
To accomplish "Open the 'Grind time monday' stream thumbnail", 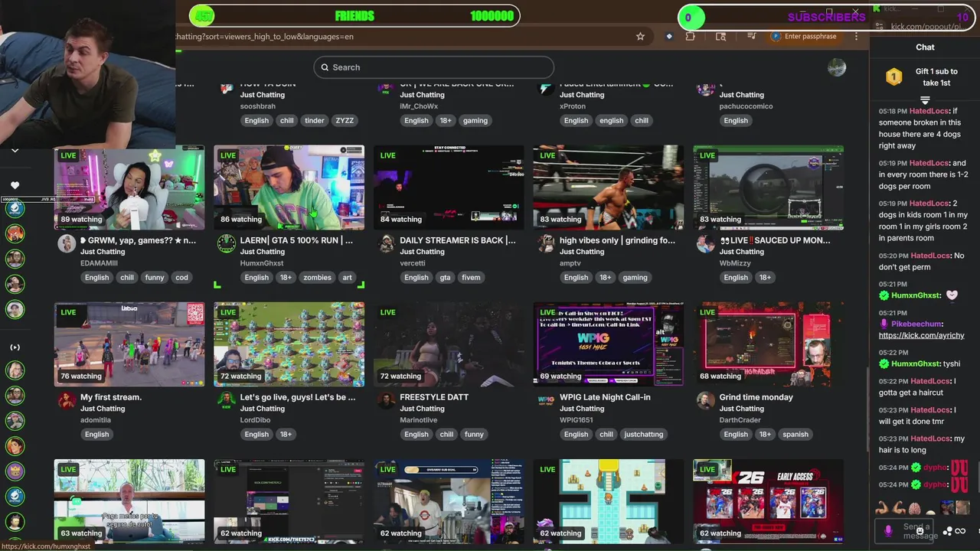I will (x=768, y=344).
